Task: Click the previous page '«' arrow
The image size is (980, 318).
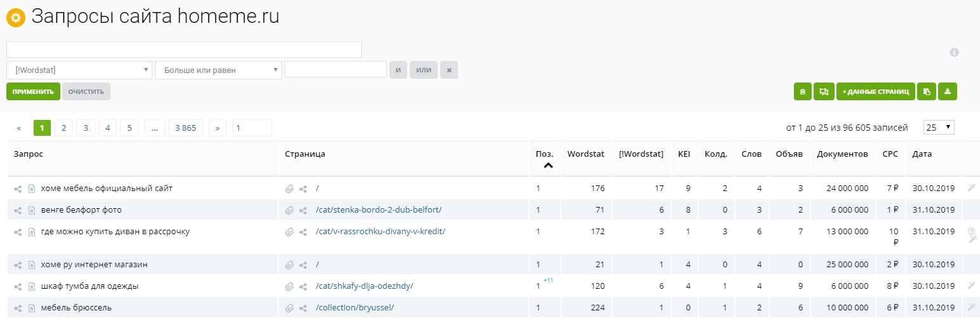Action: [x=19, y=128]
